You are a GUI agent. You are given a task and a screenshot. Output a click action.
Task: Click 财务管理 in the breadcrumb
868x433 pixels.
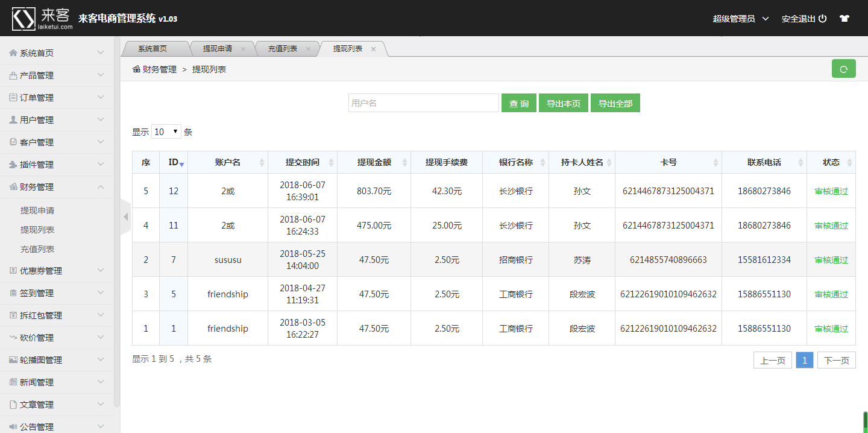point(160,69)
